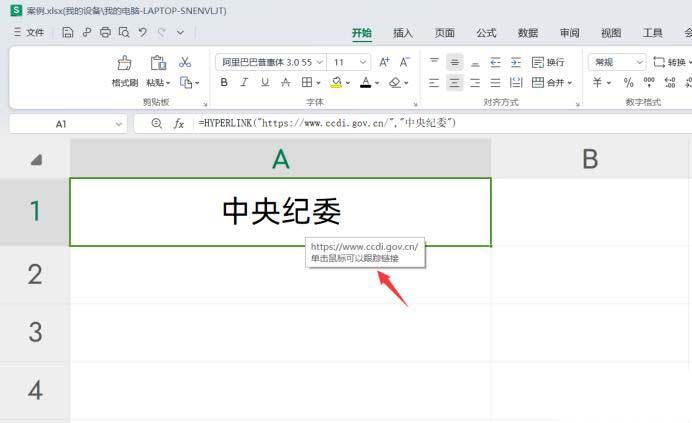692x423 pixels.
Task: Click the Print icon in quick access toolbar
Action: click(x=105, y=32)
